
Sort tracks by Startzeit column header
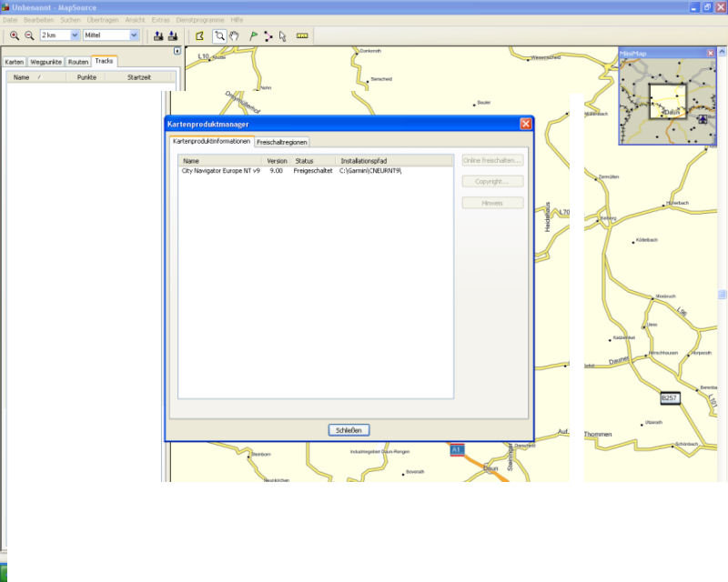click(x=139, y=77)
